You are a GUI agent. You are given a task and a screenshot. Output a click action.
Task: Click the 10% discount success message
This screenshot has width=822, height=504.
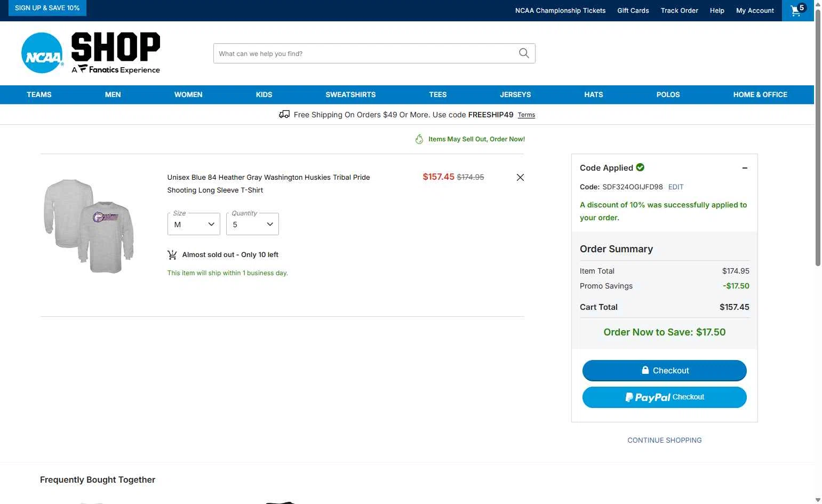pos(663,211)
